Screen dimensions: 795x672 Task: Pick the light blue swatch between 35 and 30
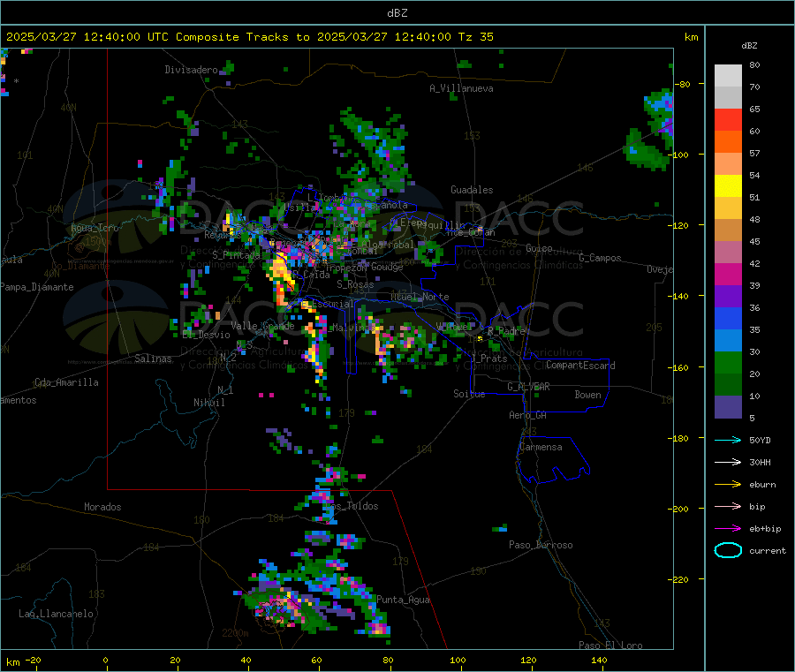point(728,341)
